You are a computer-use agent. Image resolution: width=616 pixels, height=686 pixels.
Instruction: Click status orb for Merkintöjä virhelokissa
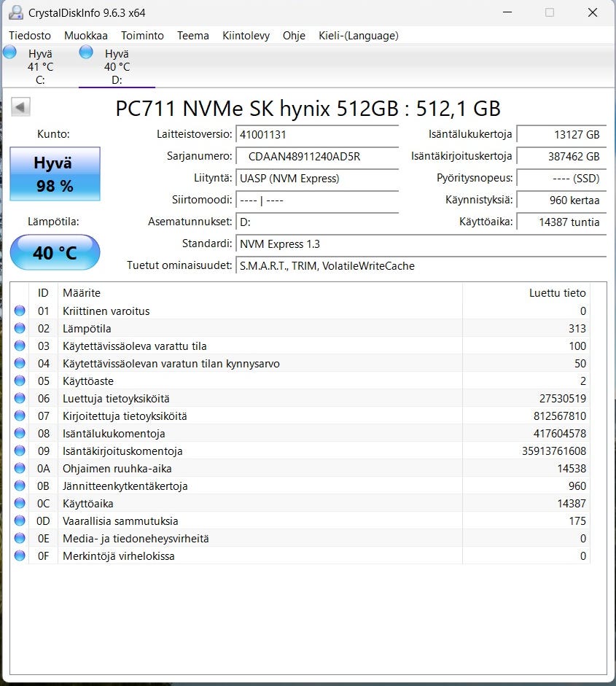point(20,556)
